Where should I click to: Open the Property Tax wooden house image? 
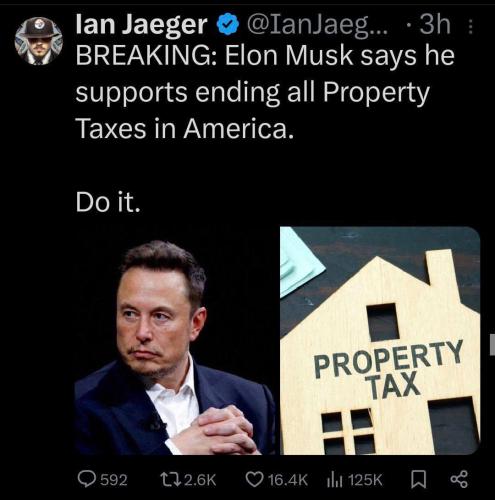tap(380, 340)
